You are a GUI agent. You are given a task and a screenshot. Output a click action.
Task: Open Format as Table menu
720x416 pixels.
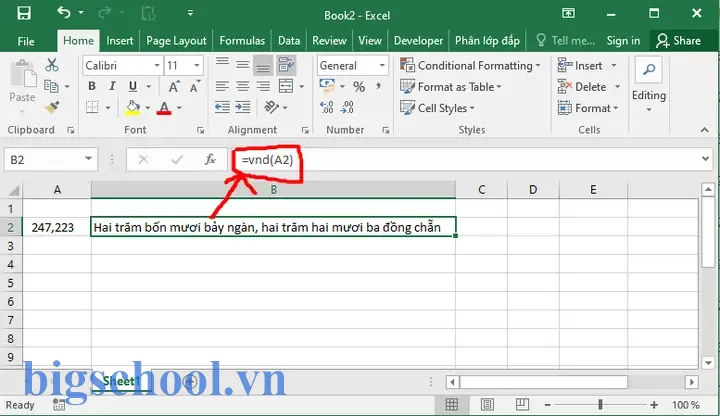(x=451, y=87)
